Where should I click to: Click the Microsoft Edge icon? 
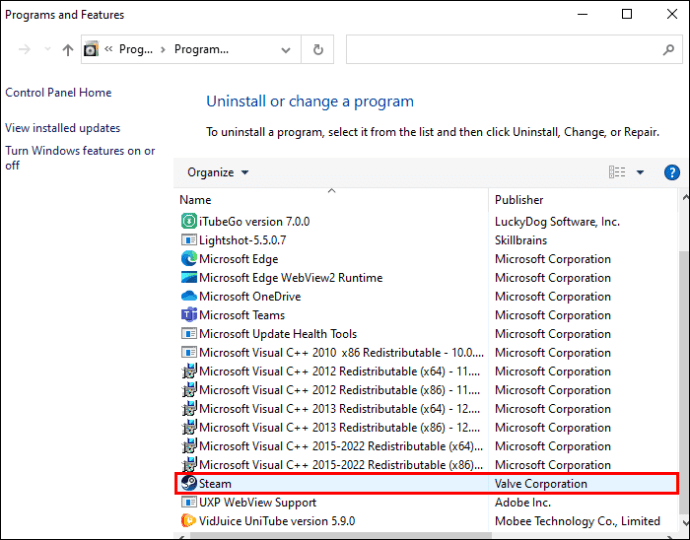point(189,259)
